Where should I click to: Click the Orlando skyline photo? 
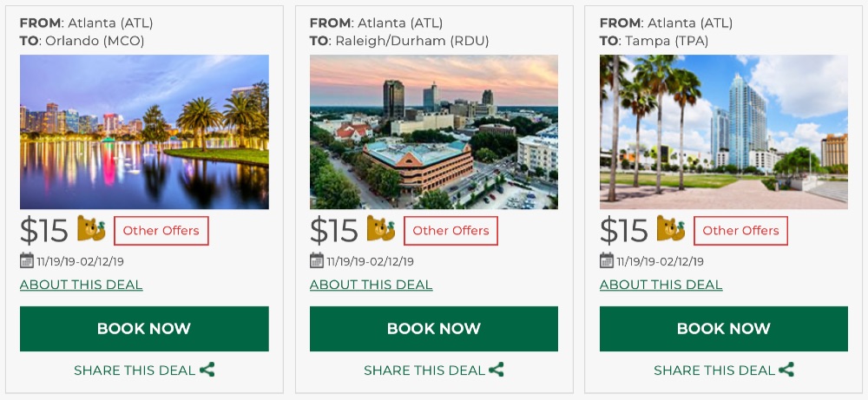click(144, 132)
